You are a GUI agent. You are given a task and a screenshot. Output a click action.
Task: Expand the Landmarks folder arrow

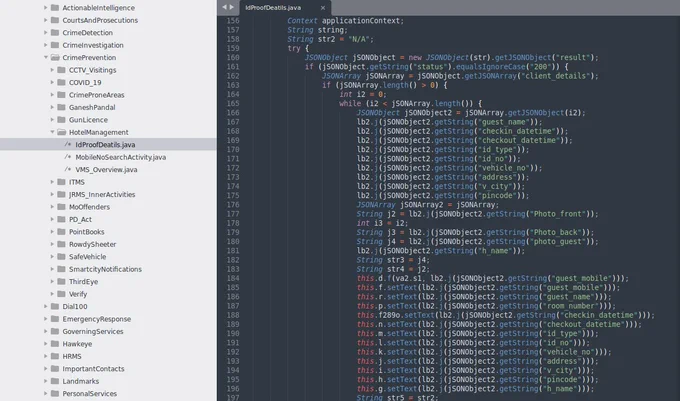pyautogui.click(x=46, y=381)
